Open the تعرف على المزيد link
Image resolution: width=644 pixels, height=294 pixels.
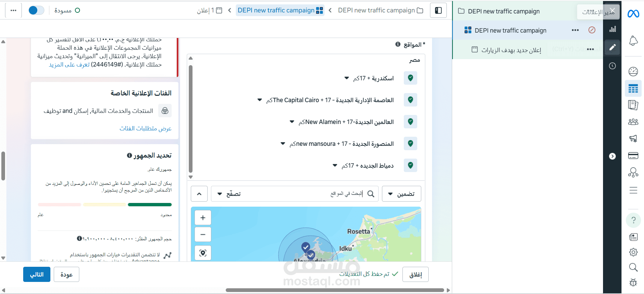pyautogui.click(x=69, y=65)
